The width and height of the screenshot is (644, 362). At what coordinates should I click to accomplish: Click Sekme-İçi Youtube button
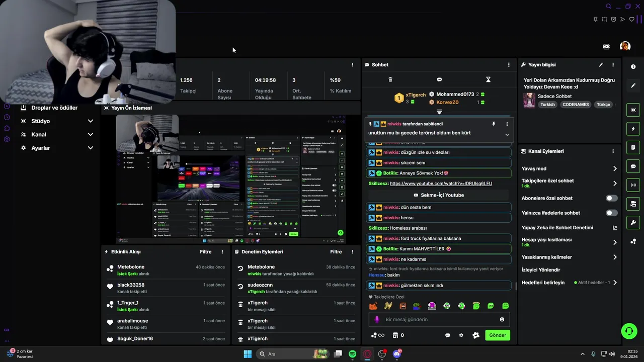[439, 195]
